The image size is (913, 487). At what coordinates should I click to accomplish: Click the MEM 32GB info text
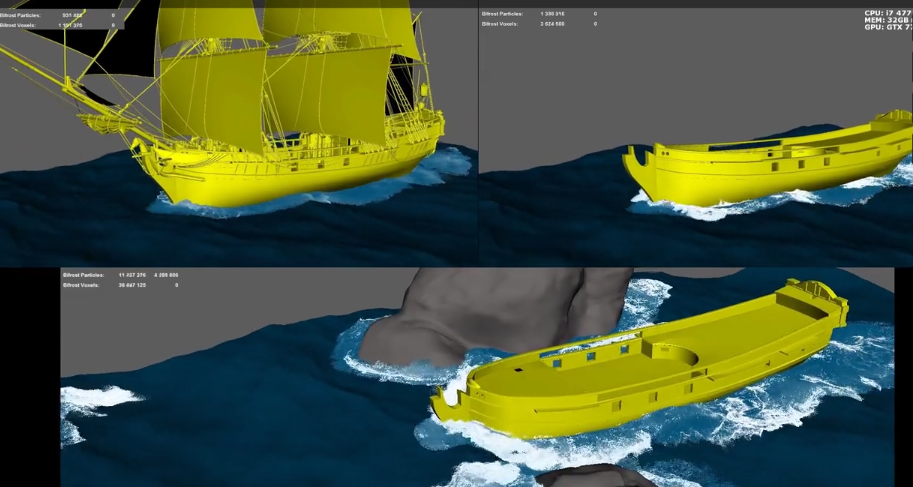[888, 20]
